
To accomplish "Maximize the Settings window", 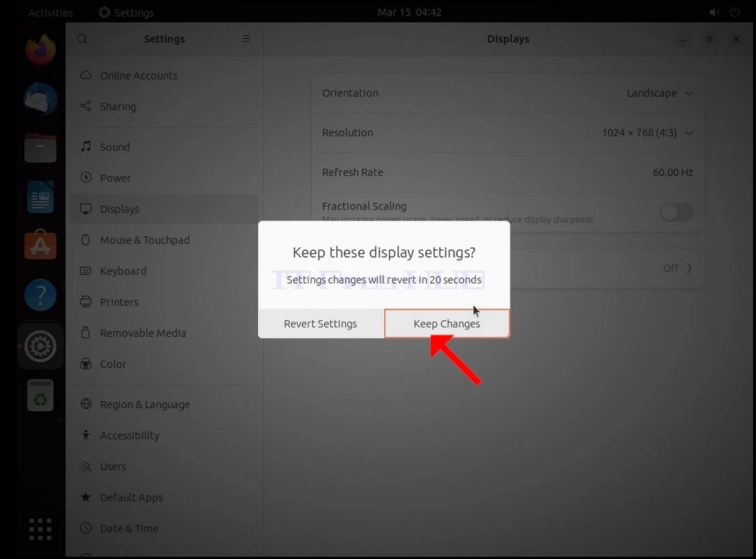I will tap(709, 39).
